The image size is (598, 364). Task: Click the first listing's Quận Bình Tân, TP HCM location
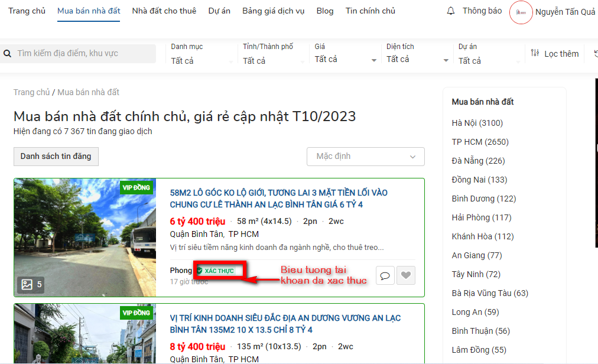click(x=214, y=234)
